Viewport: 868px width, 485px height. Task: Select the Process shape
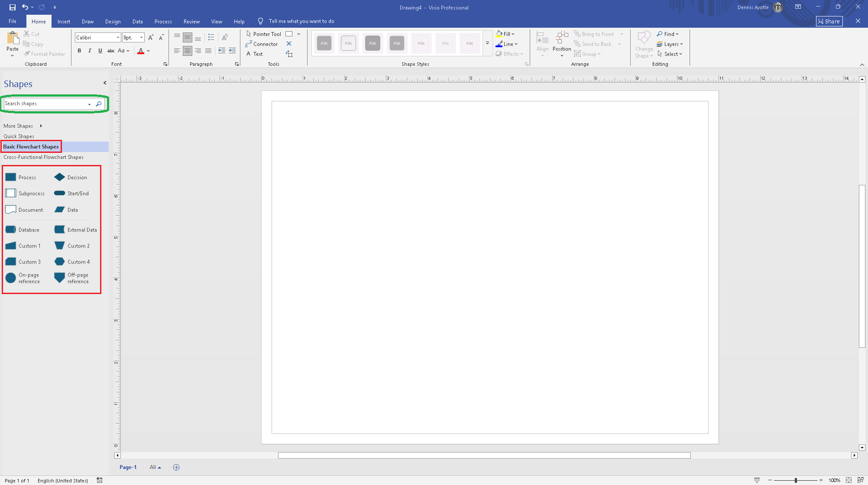click(21, 177)
